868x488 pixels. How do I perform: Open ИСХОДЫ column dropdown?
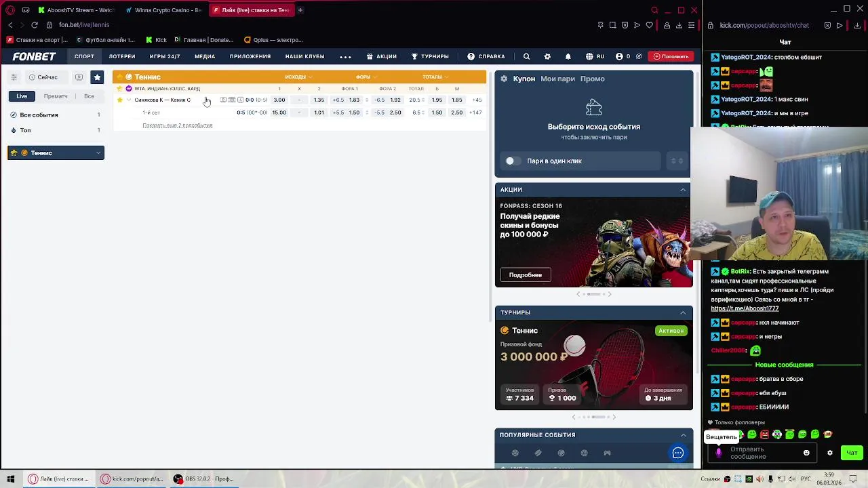298,77
